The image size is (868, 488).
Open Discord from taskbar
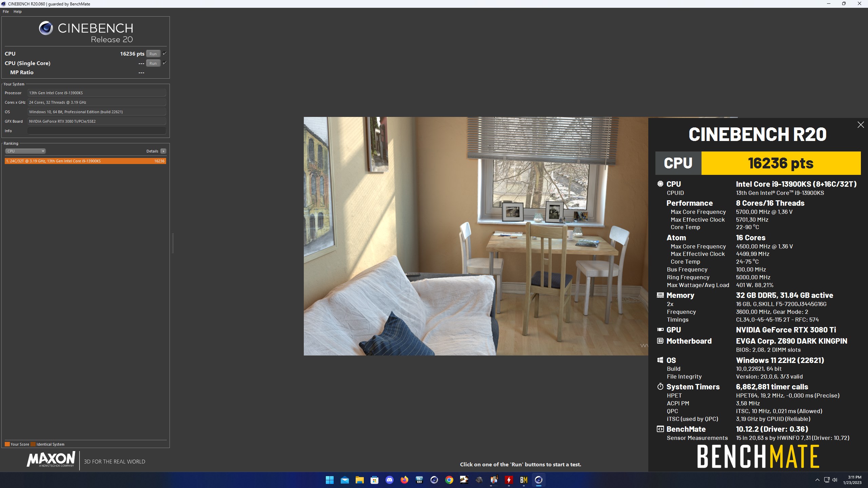pyautogui.click(x=390, y=480)
